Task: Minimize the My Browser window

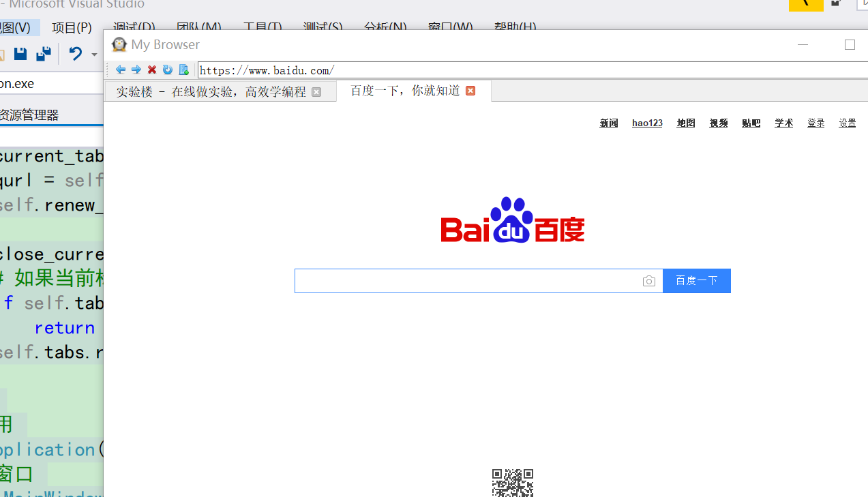Action: 803,44
